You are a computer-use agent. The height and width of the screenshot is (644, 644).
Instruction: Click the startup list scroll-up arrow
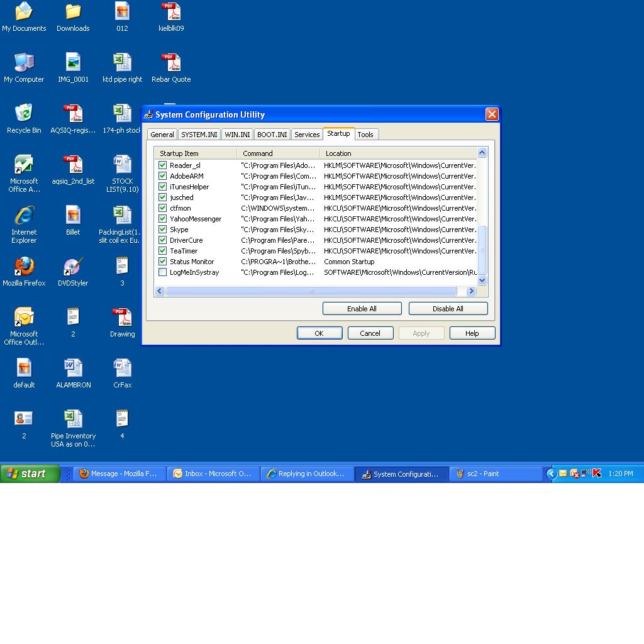482,152
